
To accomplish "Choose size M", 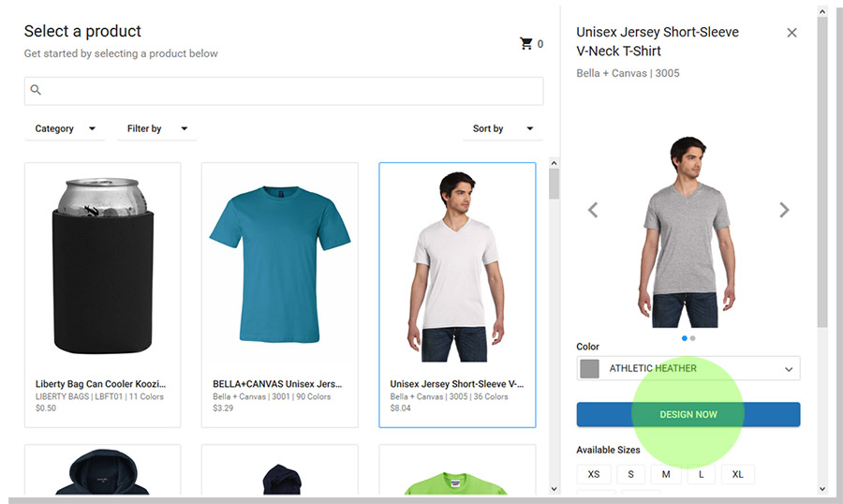I will (x=666, y=474).
